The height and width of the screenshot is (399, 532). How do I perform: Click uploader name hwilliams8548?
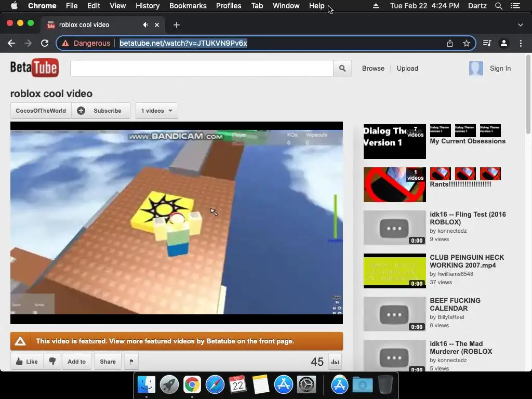point(455,274)
